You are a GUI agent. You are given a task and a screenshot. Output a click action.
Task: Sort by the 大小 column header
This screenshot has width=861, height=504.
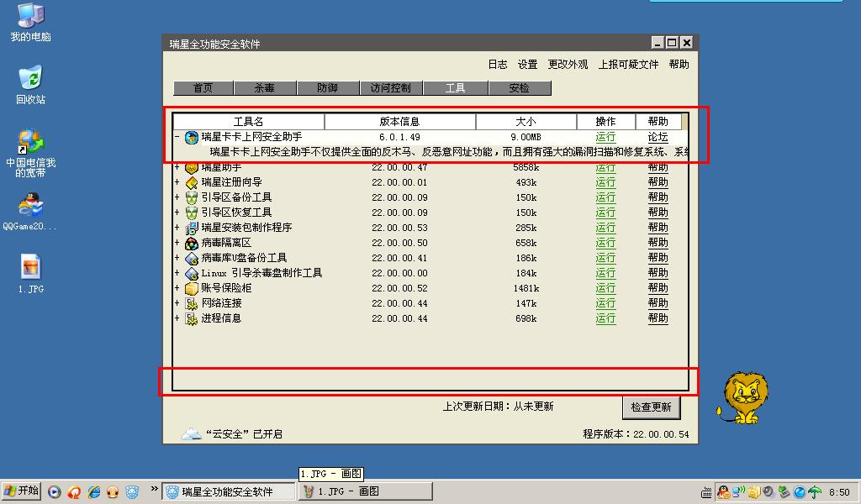[x=526, y=122]
